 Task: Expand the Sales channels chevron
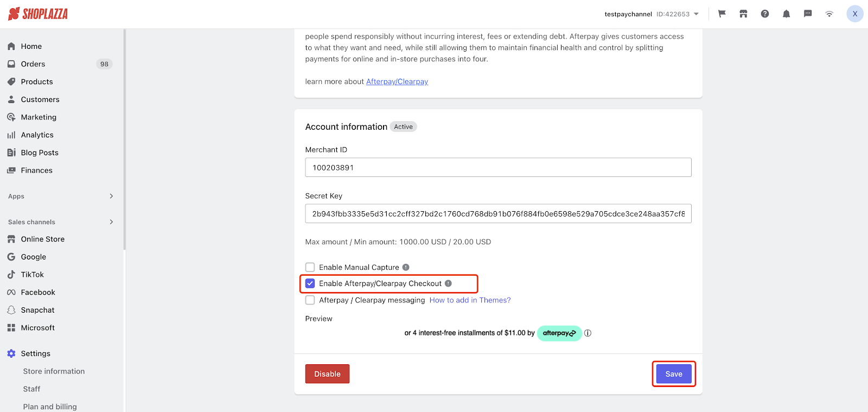[x=111, y=221]
